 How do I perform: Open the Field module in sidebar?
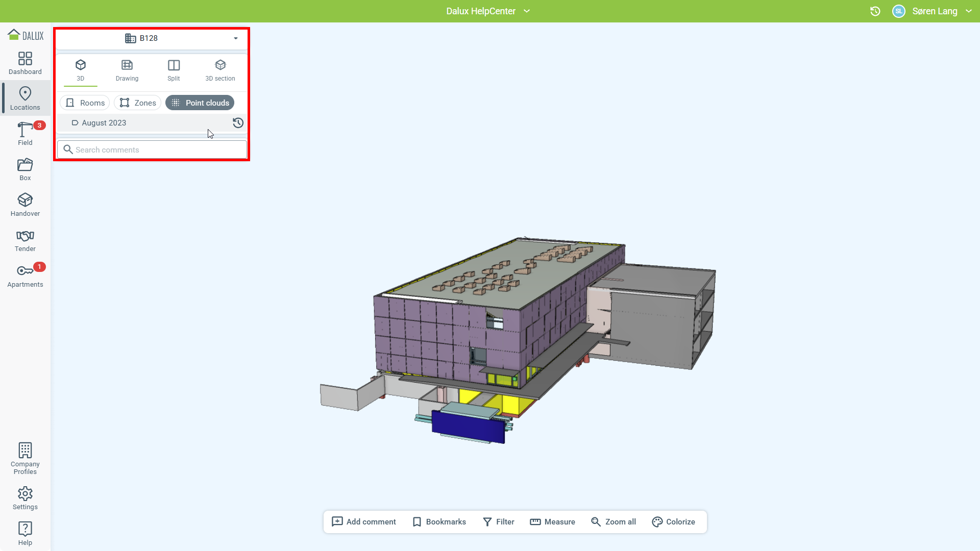(25, 134)
